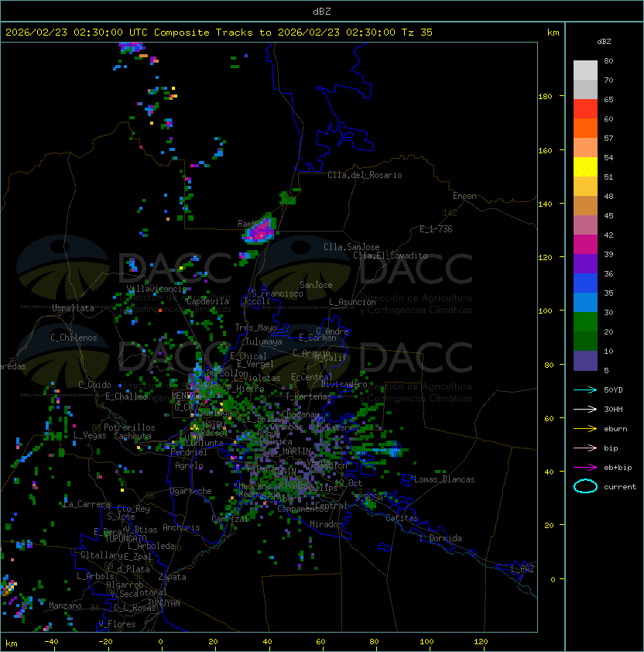
Task: Click the 'La_Carrera' map label
Action: (87, 504)
